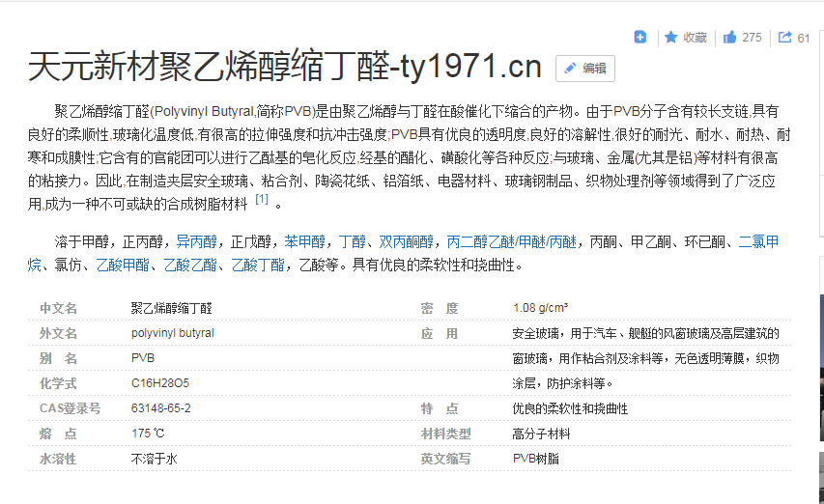
Task: Click the article title heading text
Action: [x=285, y=67]
